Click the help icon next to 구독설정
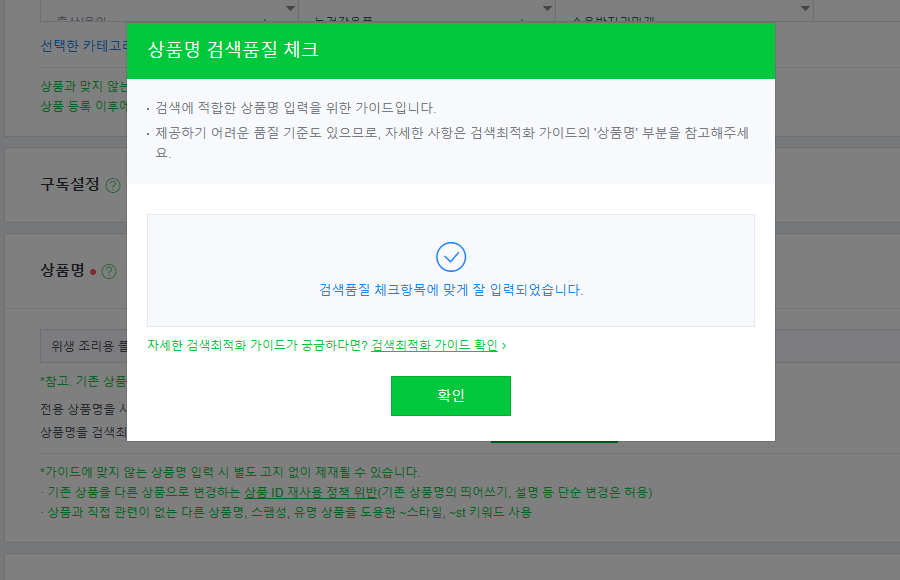 click(112, 185)
